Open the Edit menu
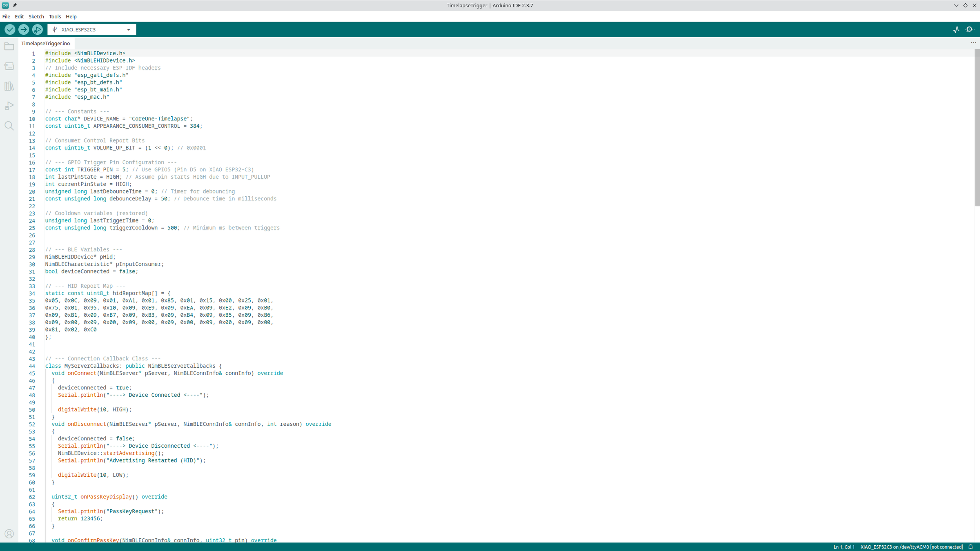The image size is (980, 551). point(19,17)
